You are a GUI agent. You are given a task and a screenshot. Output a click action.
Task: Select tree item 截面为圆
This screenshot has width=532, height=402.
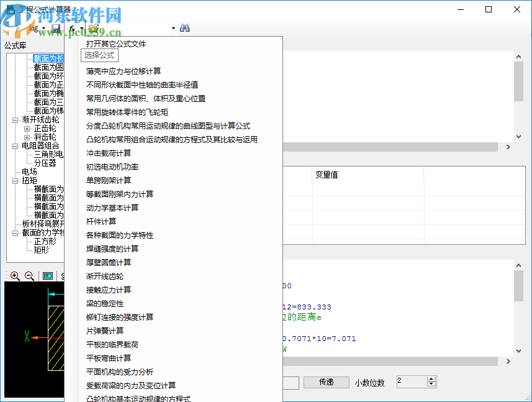point(48,68)
